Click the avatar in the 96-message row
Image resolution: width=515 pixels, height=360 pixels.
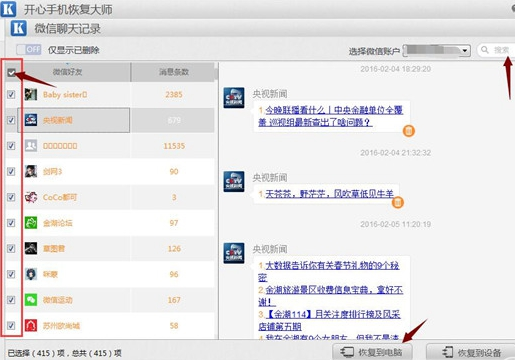tap(31, 274)
